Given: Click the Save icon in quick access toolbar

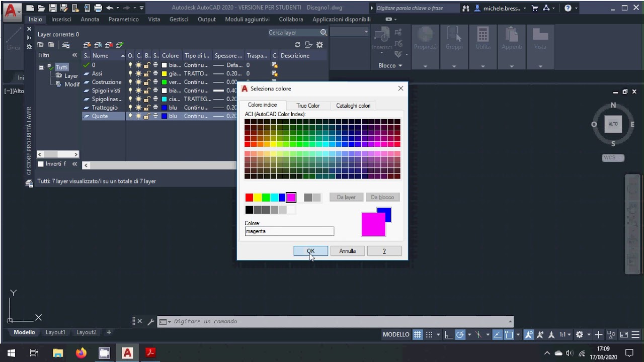Looking at the screenshot, I should click(x=53, y=8).
